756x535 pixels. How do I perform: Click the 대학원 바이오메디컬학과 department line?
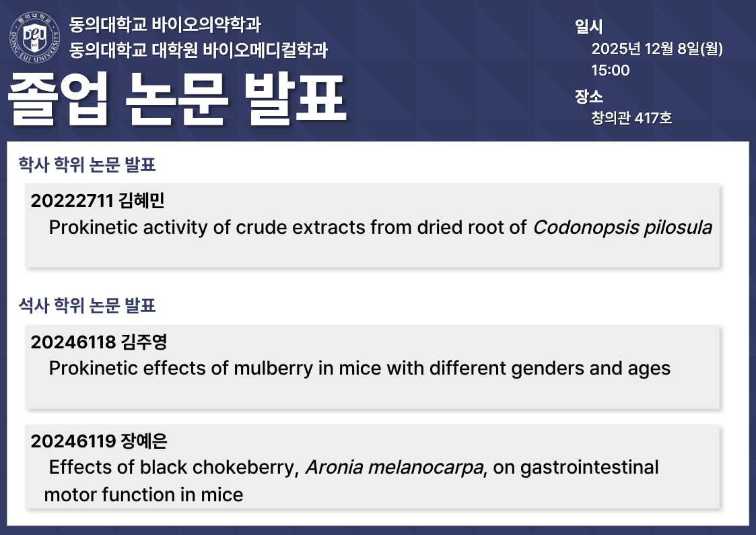(199, 51)
